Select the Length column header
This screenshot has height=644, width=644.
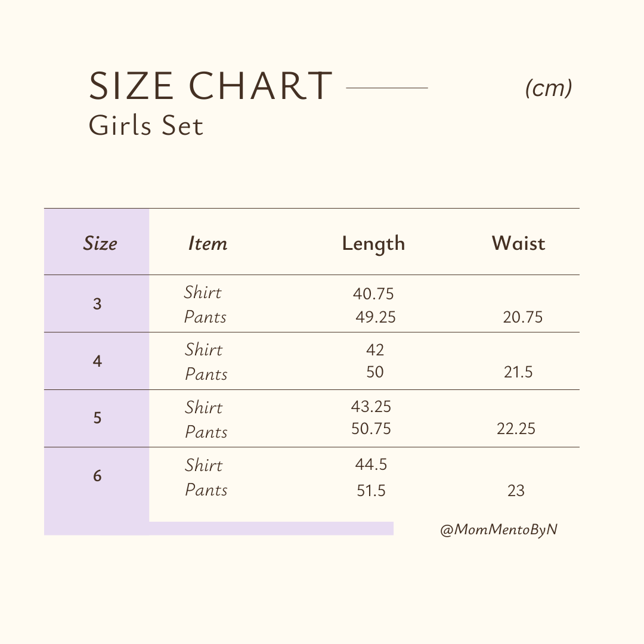point(373,243)
